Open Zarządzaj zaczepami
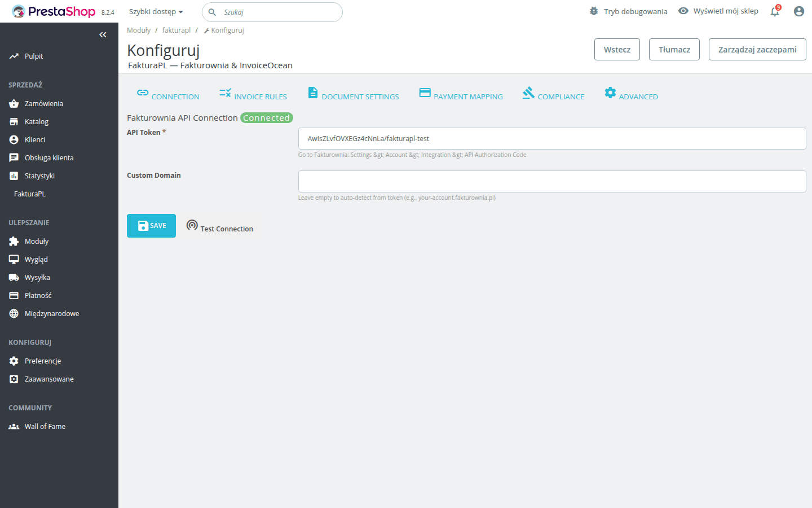The image size is (812, 508). [757, 49]
